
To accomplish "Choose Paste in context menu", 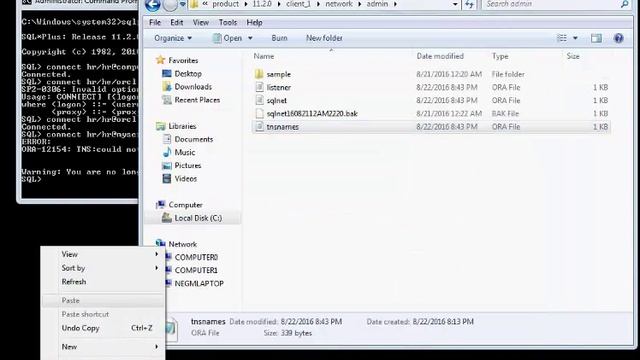I will pos(103,300).
